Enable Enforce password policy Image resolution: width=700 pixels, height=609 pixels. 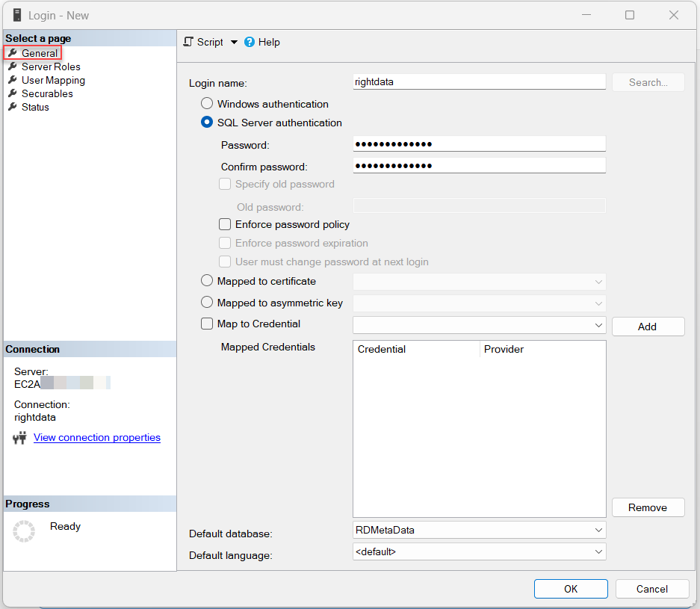pyautogui.click(x=225, y=223)
